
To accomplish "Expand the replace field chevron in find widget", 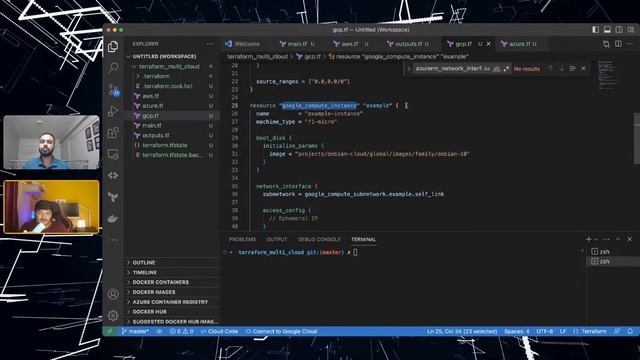I will tap(409, 69).
